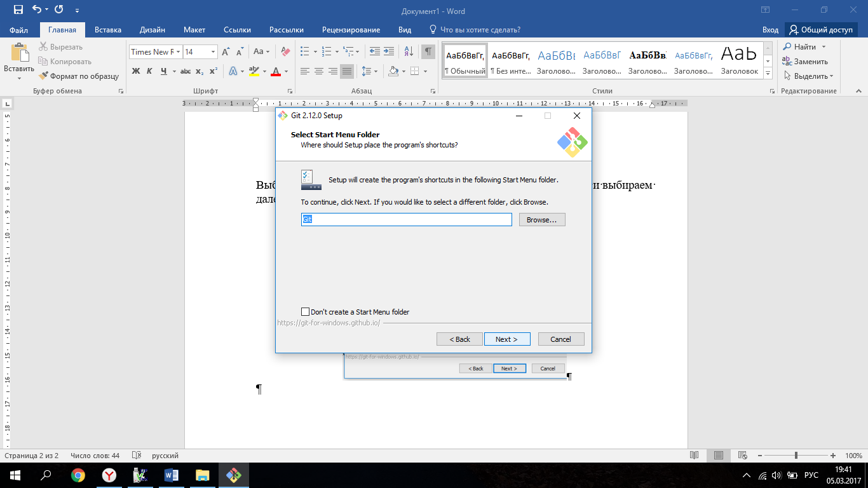Switch to the Ссылки (References) tab
Image resolution: width=868 pixels, height=488 pixels.
point(237,30)
